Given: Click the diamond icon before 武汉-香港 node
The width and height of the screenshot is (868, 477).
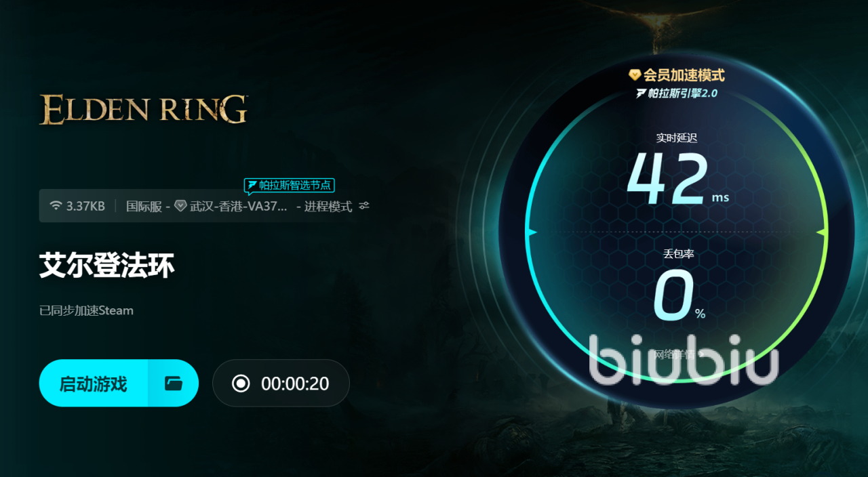Looking at the screenshot, I should coord(180,206).
